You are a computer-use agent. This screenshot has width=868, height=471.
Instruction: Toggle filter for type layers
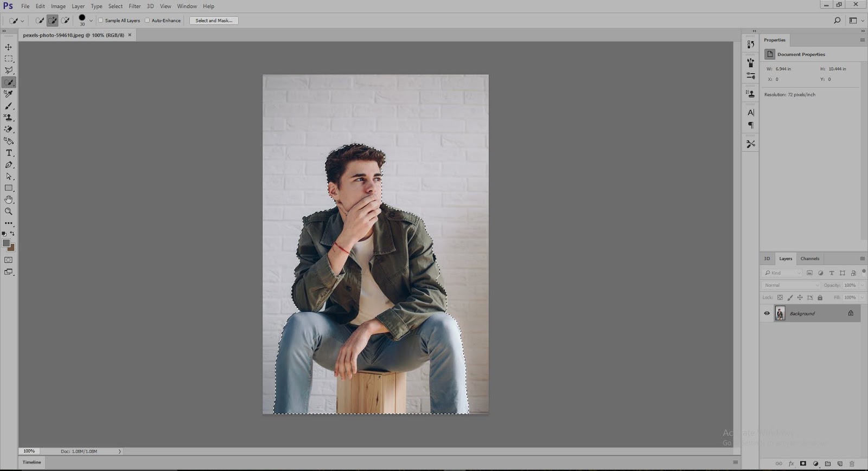tap(831, 273)
